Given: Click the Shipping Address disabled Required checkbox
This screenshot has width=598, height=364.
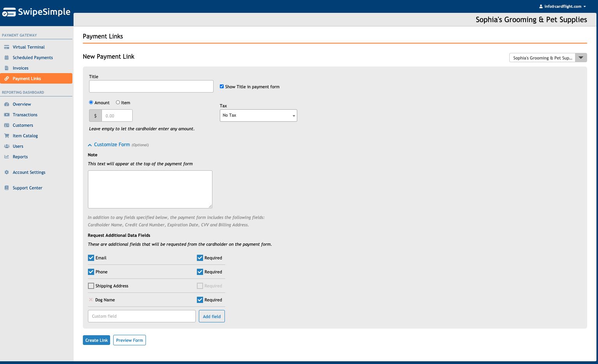Looking at the screenshot, I should point(200,286).
